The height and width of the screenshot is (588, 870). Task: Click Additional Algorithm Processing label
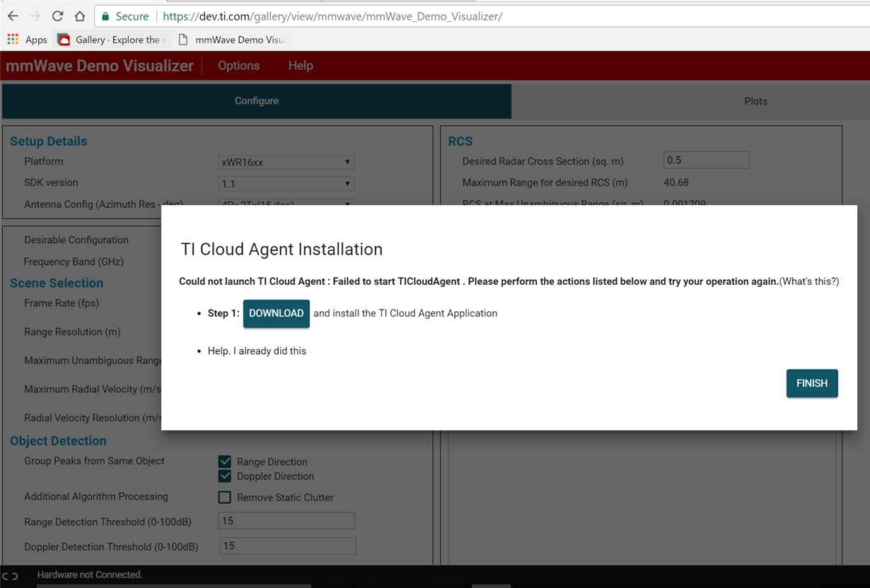tap(96, 497)
